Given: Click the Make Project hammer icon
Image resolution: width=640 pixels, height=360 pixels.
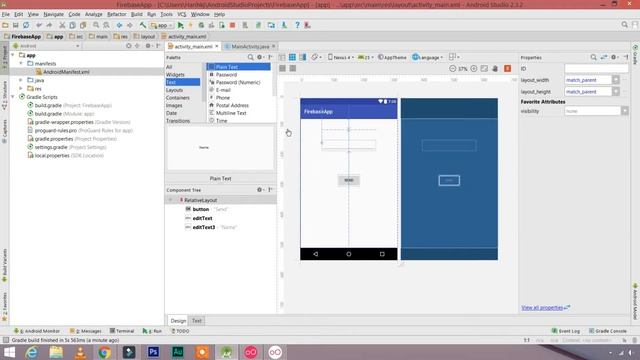Looking at the screenshot, I should click(x=142, y=25).
